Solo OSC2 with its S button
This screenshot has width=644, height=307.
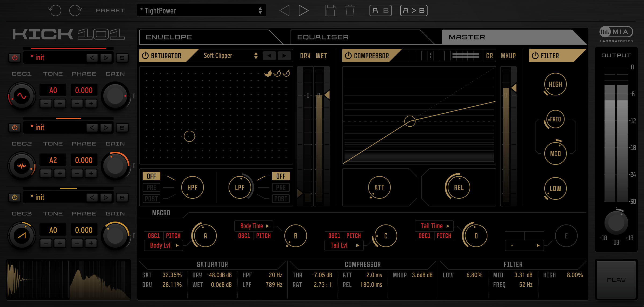point(122,127)
